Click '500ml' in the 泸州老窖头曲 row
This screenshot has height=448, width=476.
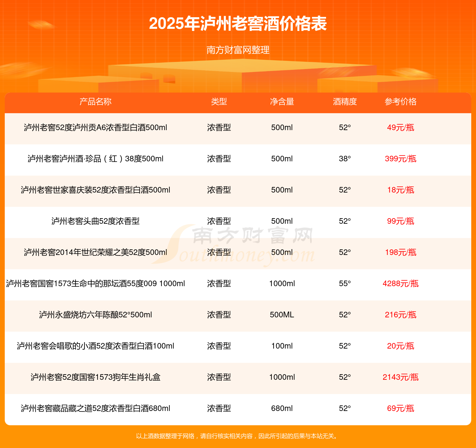pos(282,221)
